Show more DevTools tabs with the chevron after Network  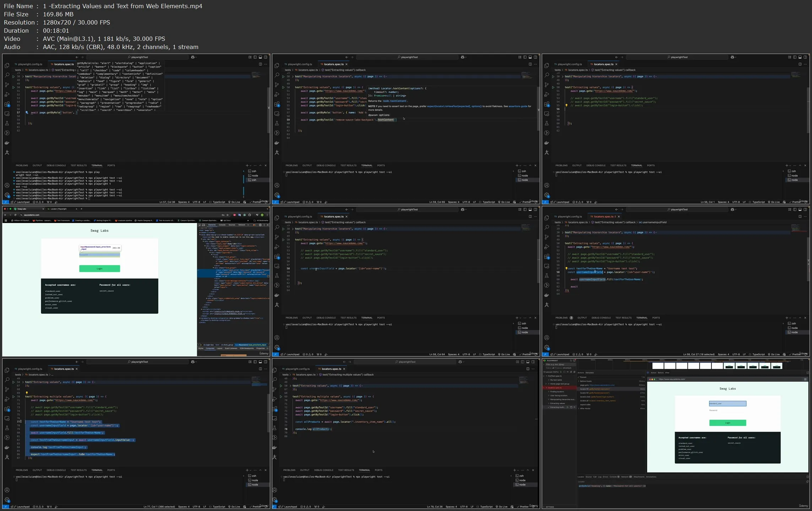tap(249, 225)
